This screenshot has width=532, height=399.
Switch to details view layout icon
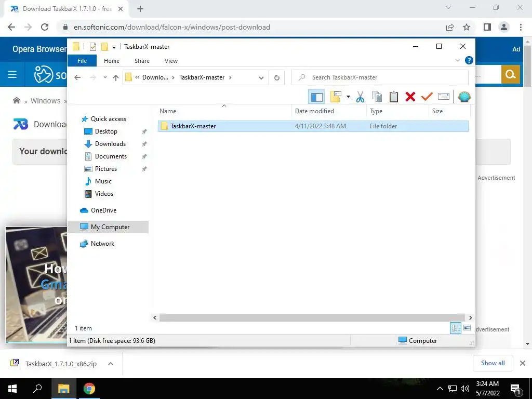tap(456, 328)
